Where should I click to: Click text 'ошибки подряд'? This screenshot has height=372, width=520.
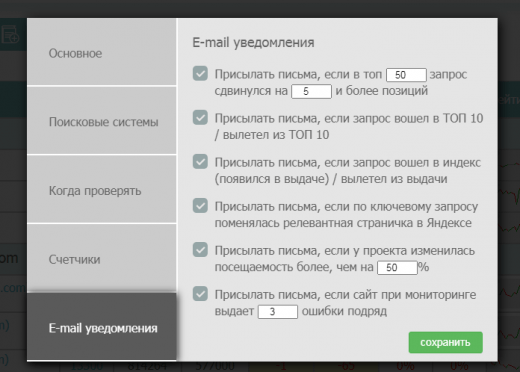point(344,311)
